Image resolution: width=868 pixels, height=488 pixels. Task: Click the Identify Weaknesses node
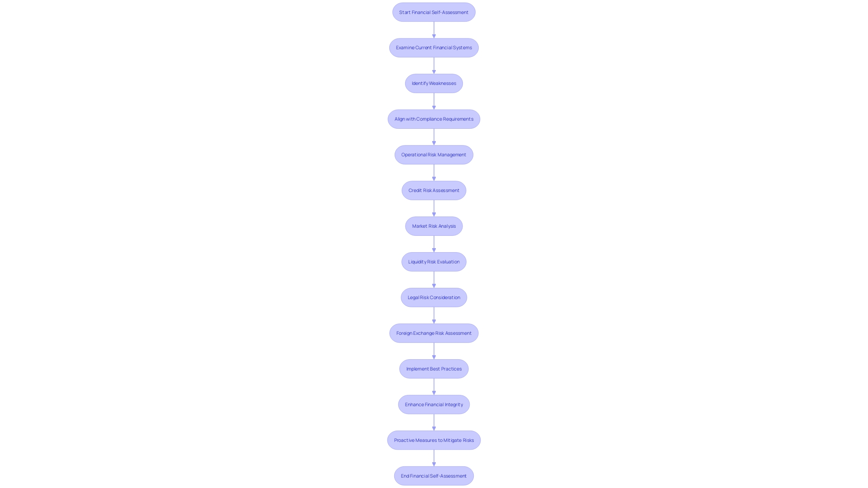(434, 83)
